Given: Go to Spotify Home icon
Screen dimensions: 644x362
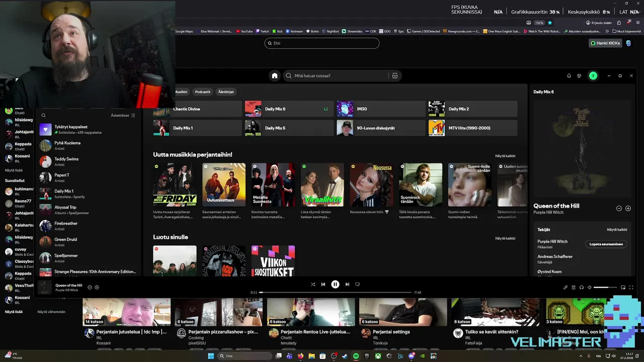Looking at the screenshot, I should click(275, 76).
